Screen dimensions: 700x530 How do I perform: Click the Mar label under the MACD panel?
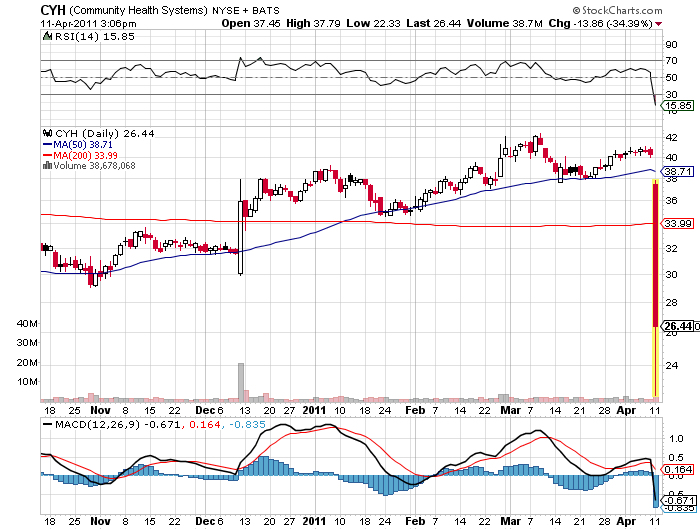coord(510,521)
